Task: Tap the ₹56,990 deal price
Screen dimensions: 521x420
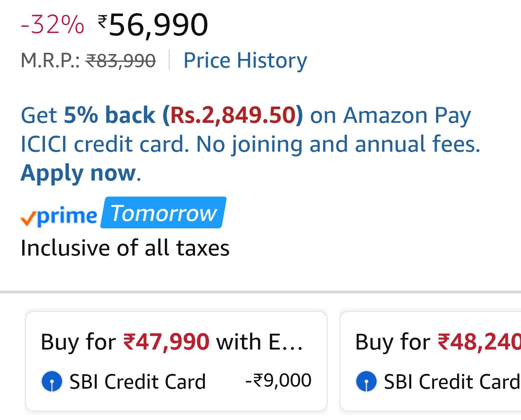Action: [153, 25]
